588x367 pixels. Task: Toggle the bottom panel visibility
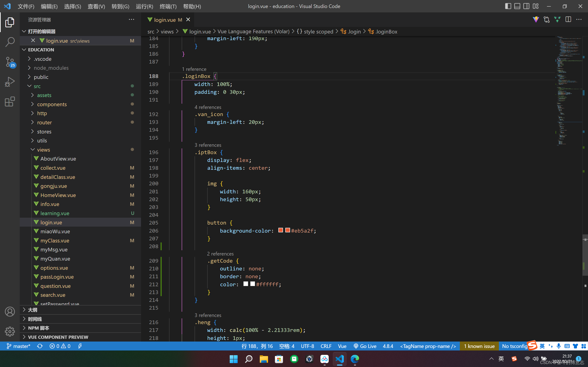[517, 6]
